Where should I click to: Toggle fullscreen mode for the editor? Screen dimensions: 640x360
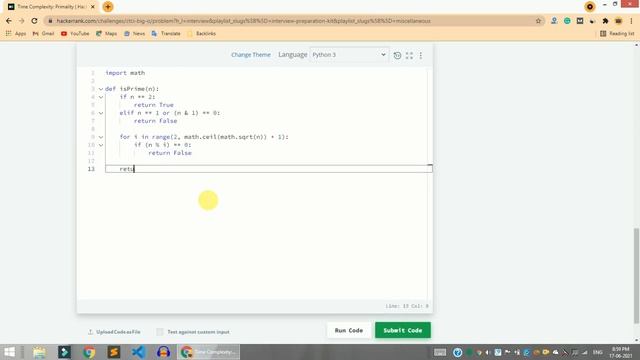(409, 55)
